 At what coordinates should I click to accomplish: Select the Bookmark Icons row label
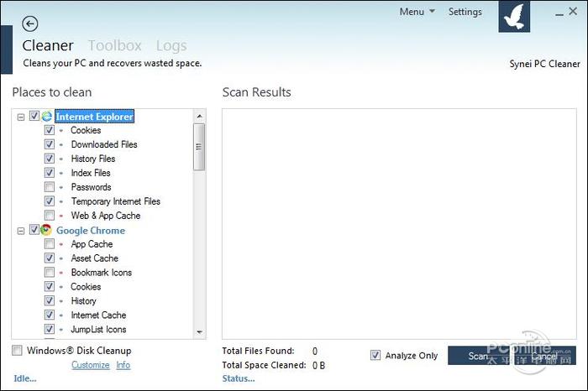(x=102, y=273)
